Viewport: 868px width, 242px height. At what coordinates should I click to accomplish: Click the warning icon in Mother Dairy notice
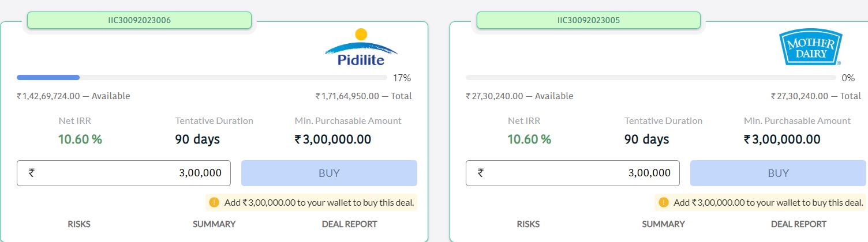(663, 202)
